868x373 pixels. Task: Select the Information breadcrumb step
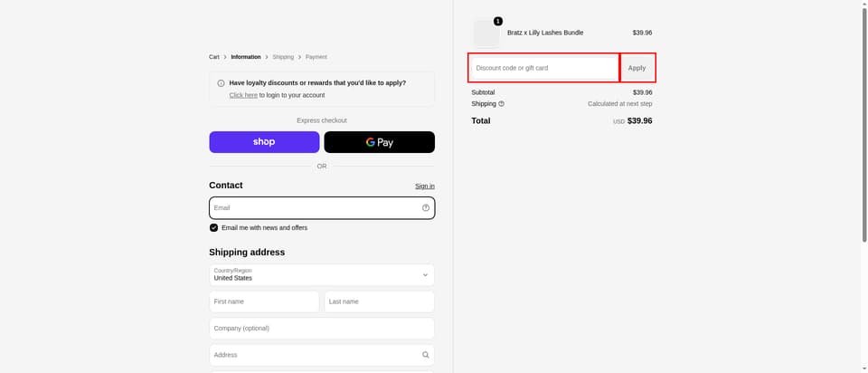pos(246,57)
